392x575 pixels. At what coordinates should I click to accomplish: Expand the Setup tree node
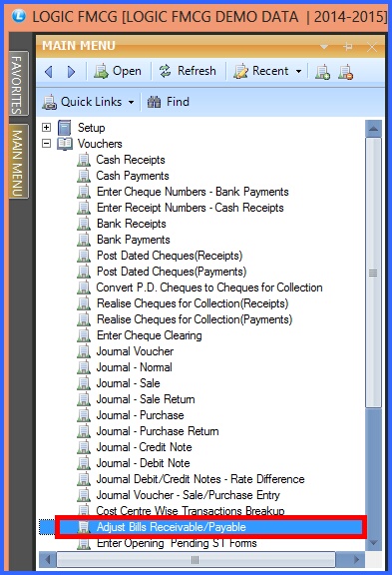46,128
